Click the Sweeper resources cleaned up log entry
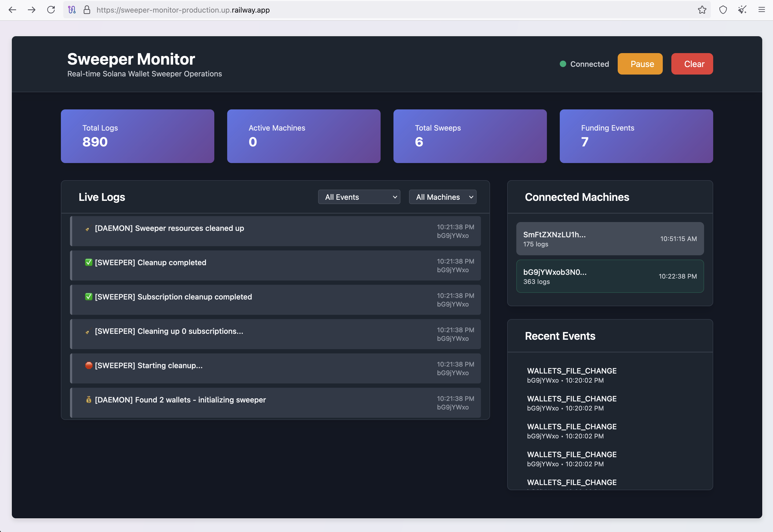Image resolution: width=773 pixels, height=532 pixels. 275,231
